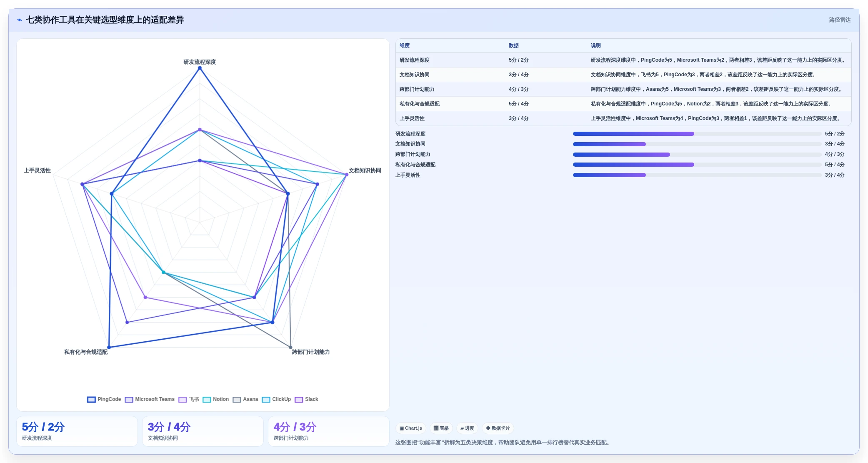Click 5分 / 2分 value in table first row

click(x=518, y=60)
